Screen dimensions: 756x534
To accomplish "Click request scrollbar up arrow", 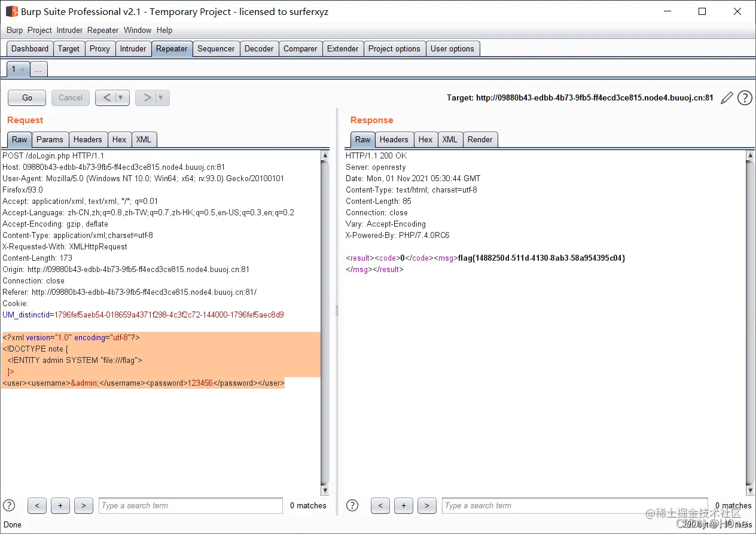I will [325, 155].
